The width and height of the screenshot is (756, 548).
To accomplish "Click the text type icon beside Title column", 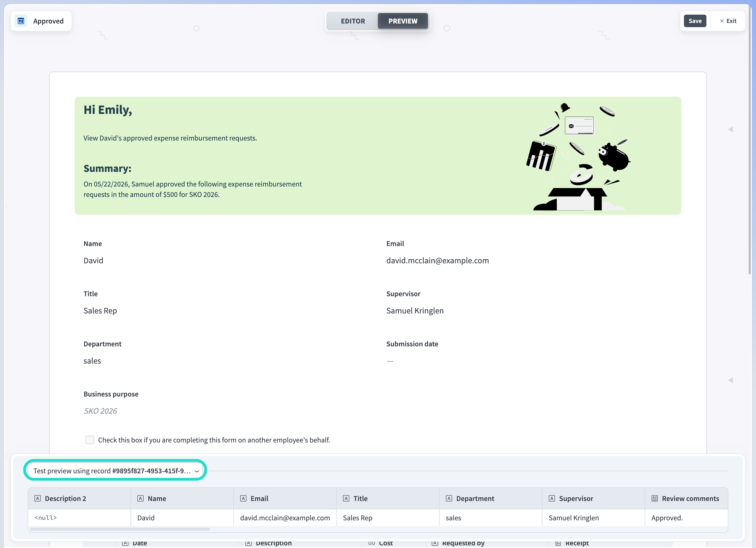I will [x=346, y=498].
